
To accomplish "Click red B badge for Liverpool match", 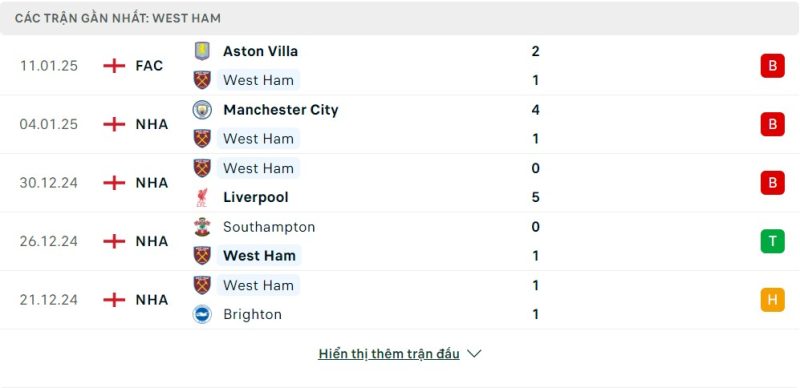I will [x=772, y=183].
